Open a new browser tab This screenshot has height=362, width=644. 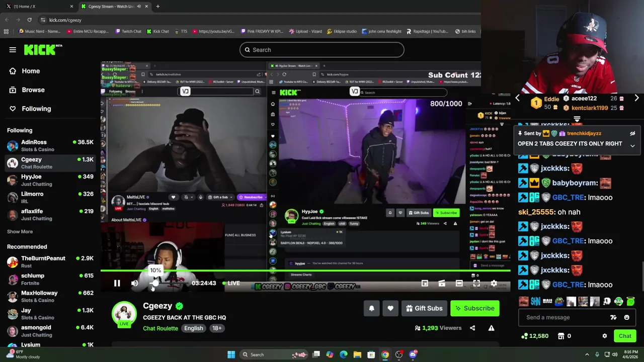[x=157, y=7]
